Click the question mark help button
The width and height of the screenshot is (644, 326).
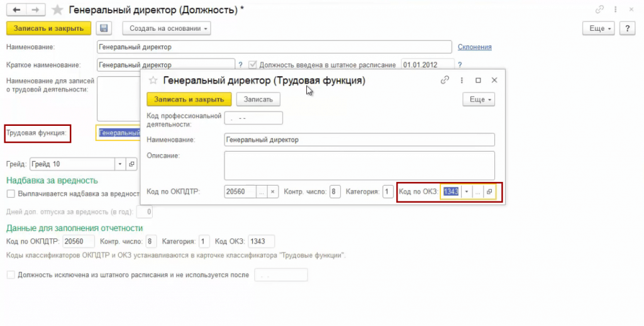[626, 28]
